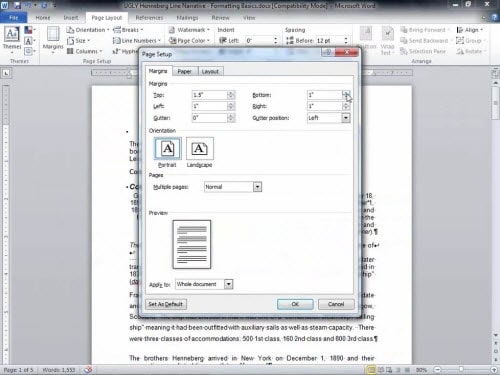Image resolution: width=500 pixels, height=375 pixels.
Task: Click the 80% zoom level
Action: 421,370
